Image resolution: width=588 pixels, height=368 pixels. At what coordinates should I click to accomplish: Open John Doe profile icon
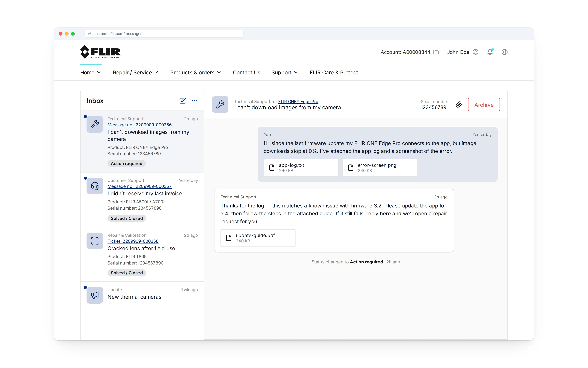pyautogui.click(x=475, y=52)
